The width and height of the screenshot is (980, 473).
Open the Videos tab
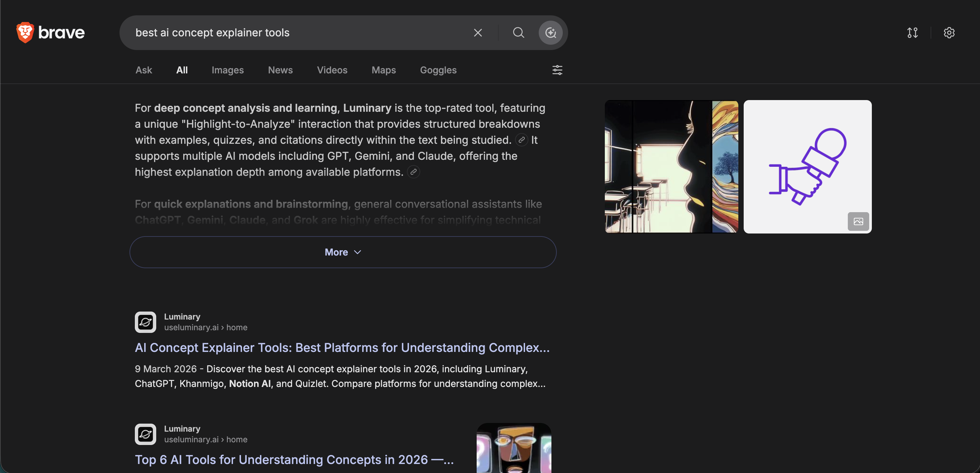tap(332, 70)
